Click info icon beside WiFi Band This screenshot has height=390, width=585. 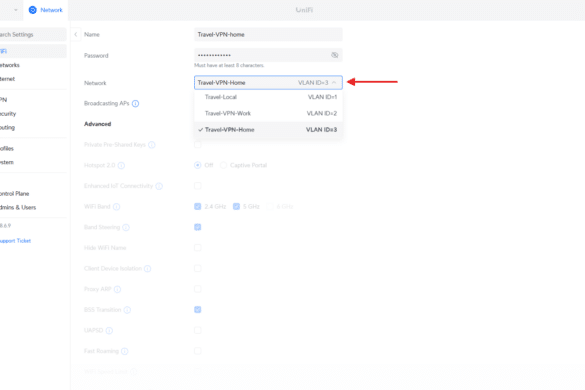coord(116,207)
